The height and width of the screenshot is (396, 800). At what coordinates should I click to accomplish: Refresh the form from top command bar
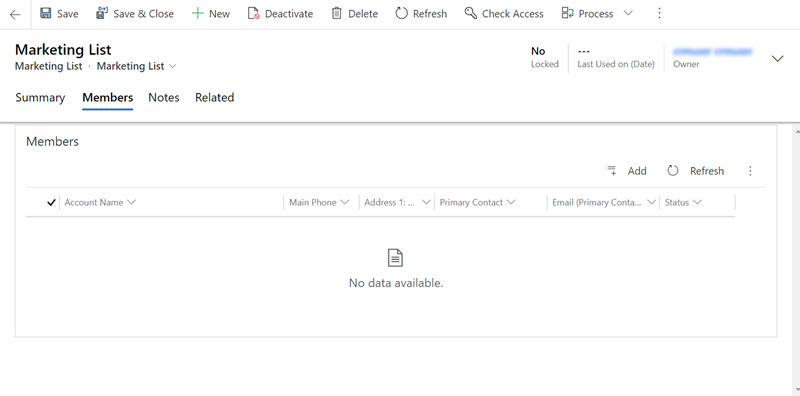(x=421, y=14)
